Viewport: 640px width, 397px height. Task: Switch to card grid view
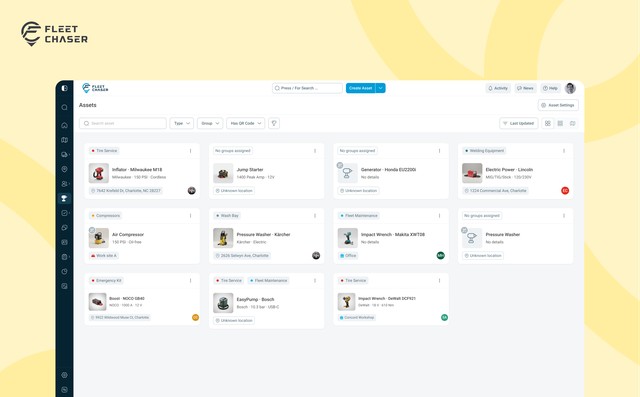click(x=548, y=123)
